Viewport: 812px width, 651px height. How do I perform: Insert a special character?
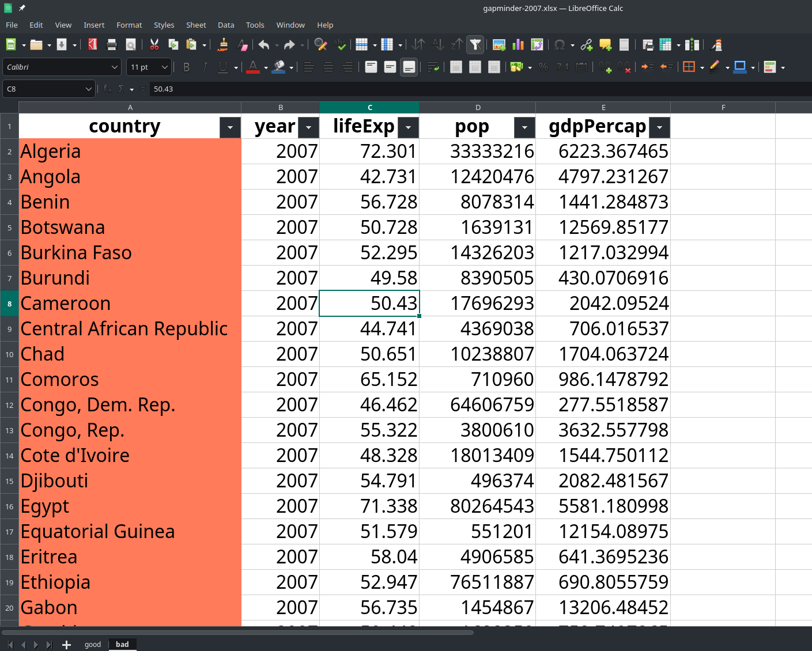coord(560,44)
